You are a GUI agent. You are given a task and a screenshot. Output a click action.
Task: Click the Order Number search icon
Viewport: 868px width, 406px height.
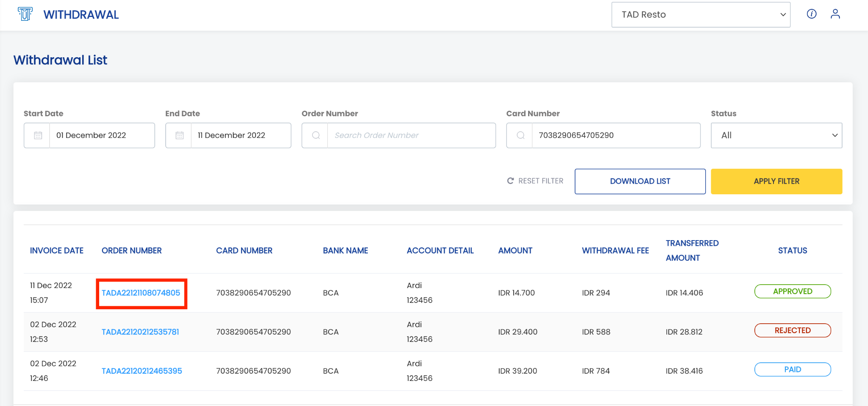click(316, 135)
